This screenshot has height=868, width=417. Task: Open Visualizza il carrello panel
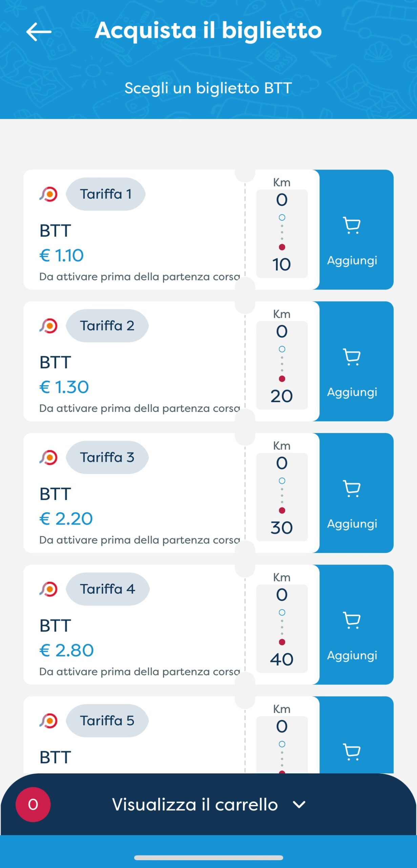click(x=195, y=804)
